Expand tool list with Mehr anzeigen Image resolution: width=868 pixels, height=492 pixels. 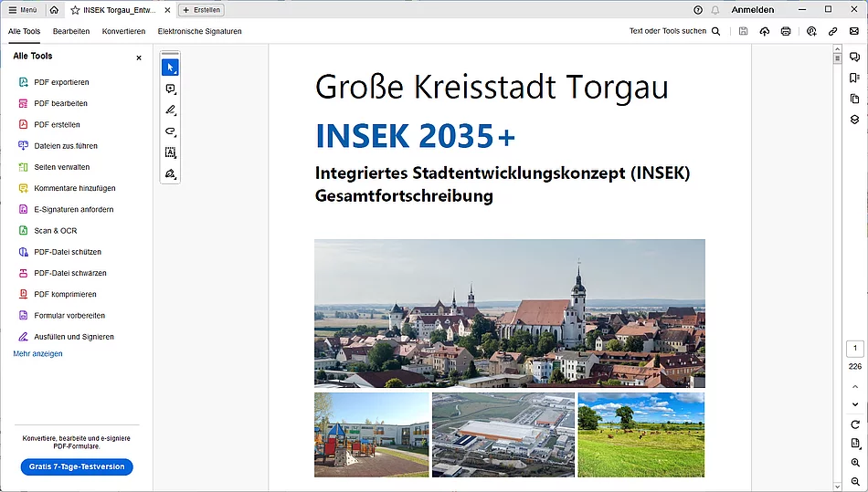coord(37,354)
